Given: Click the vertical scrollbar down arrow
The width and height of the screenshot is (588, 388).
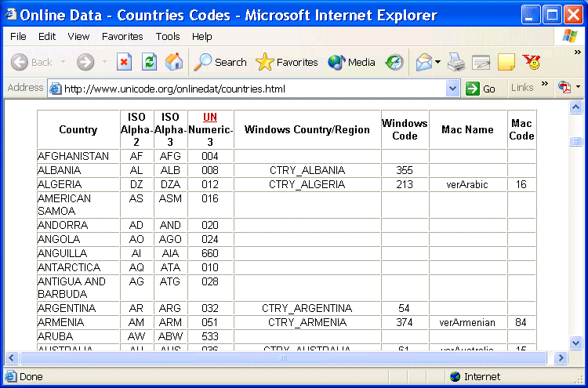Looking at the screenshot, I should coord(575,343).
